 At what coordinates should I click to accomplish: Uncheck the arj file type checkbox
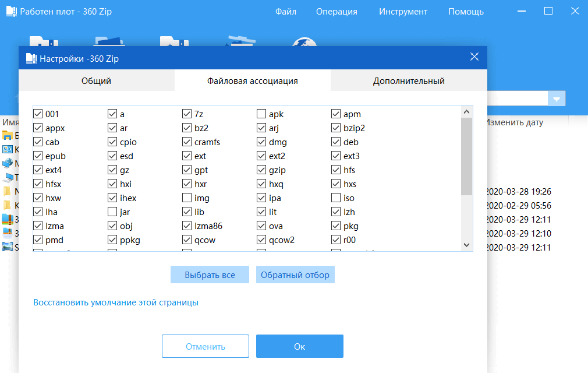pyautogui.click(x=261, y=128)
